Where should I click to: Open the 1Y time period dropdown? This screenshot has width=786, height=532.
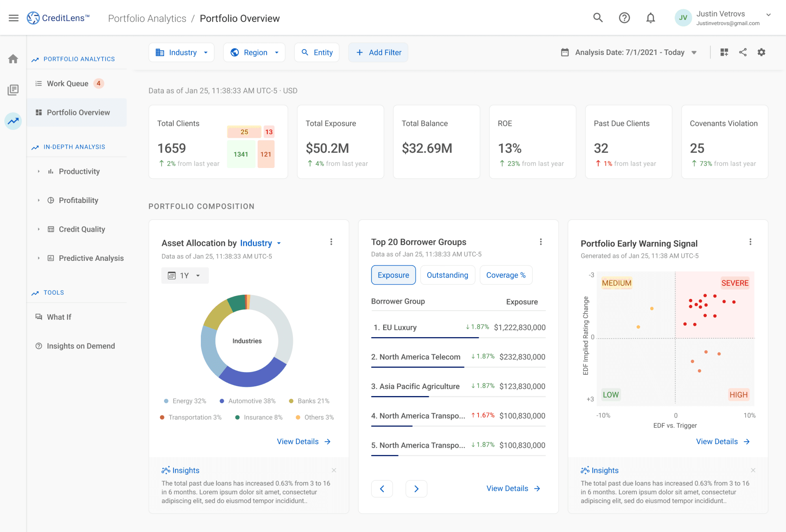coord(185,276)
